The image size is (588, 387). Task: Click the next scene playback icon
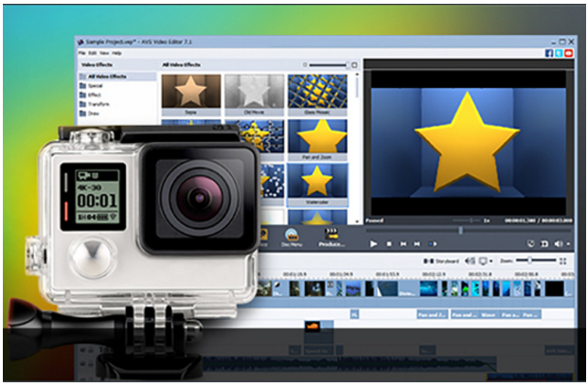point(433,244)
